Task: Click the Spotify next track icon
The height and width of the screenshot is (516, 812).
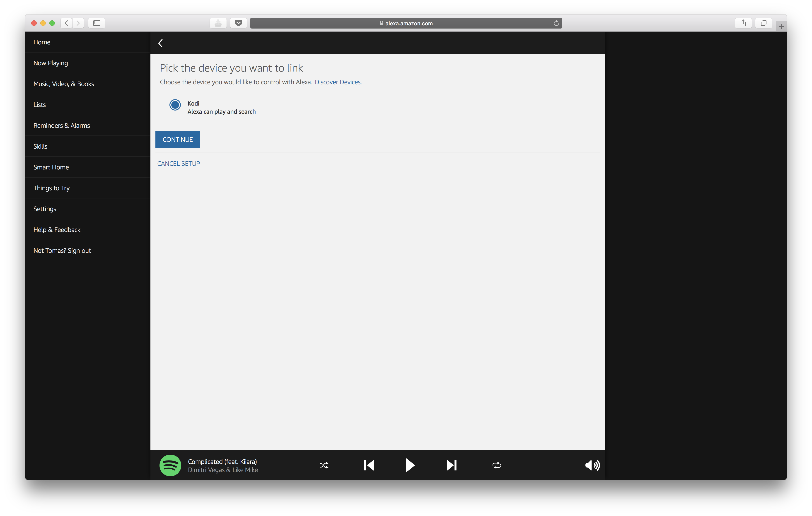Action: [x=452, y=465]
